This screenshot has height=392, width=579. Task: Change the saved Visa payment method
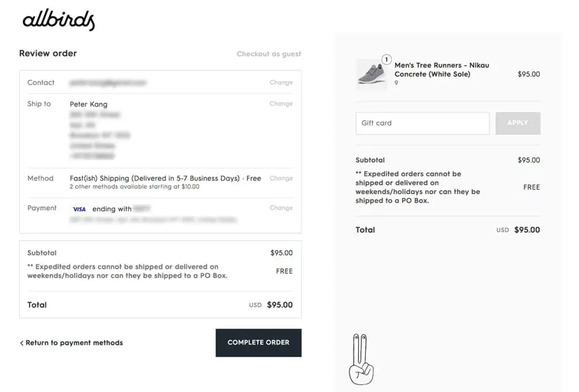pyautogui.click(x=281, y=208)
